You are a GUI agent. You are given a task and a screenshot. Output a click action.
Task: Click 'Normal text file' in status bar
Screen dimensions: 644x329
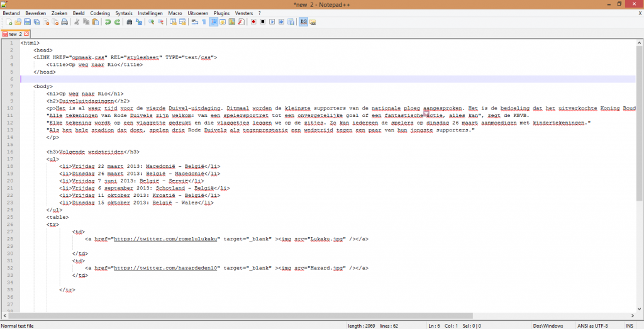(x=17, y=326)
